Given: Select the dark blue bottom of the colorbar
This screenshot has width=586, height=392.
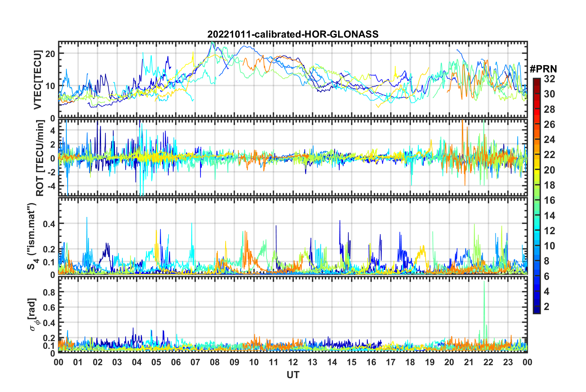Looking at the screenshot, I should [537, 311].
